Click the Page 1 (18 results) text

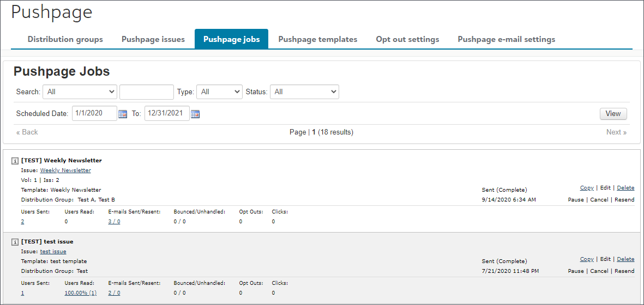click(x=321, y=132)
